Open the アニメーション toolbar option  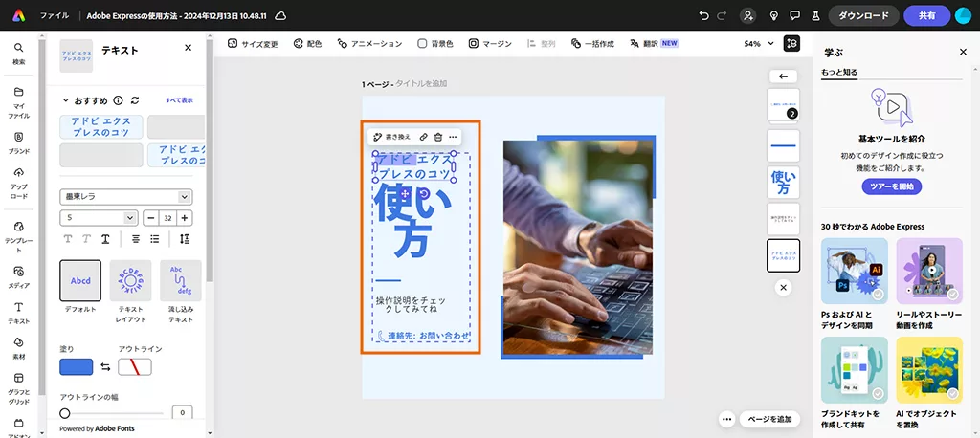369,44
